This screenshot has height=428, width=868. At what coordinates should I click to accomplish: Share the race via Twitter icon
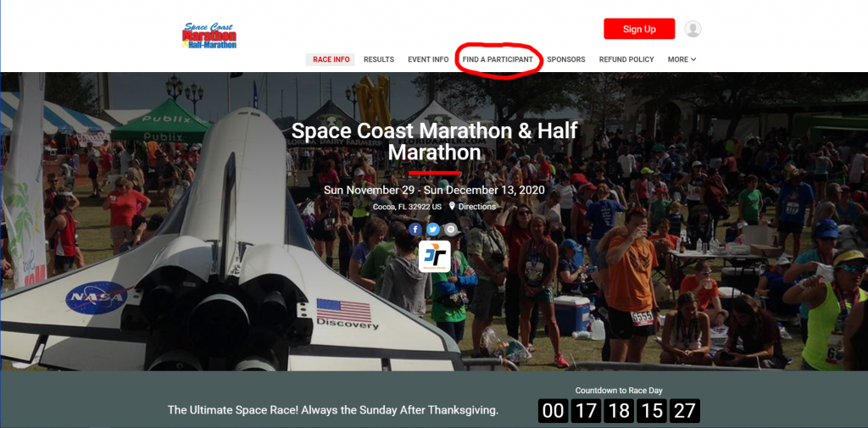click(x=433, y=229)
